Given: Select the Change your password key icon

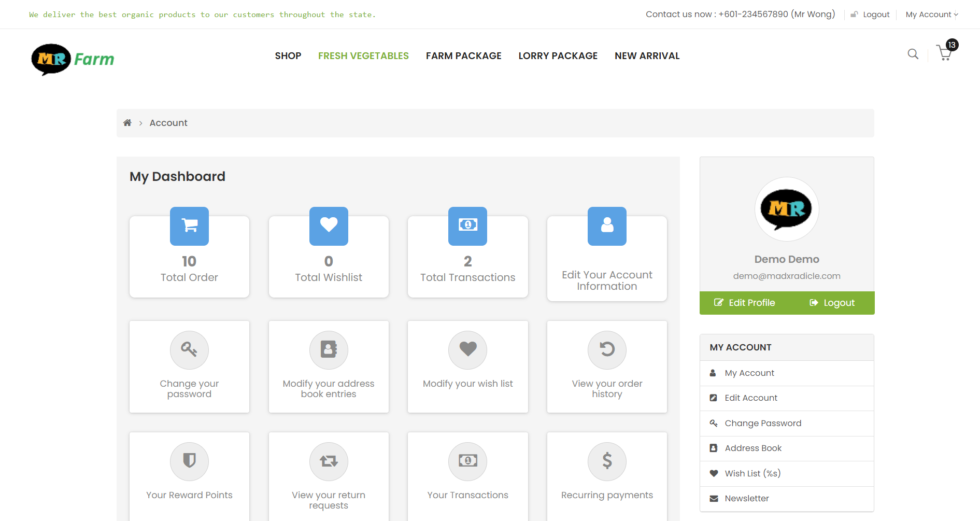Looking at the screenshot, I should coord(189,350).
